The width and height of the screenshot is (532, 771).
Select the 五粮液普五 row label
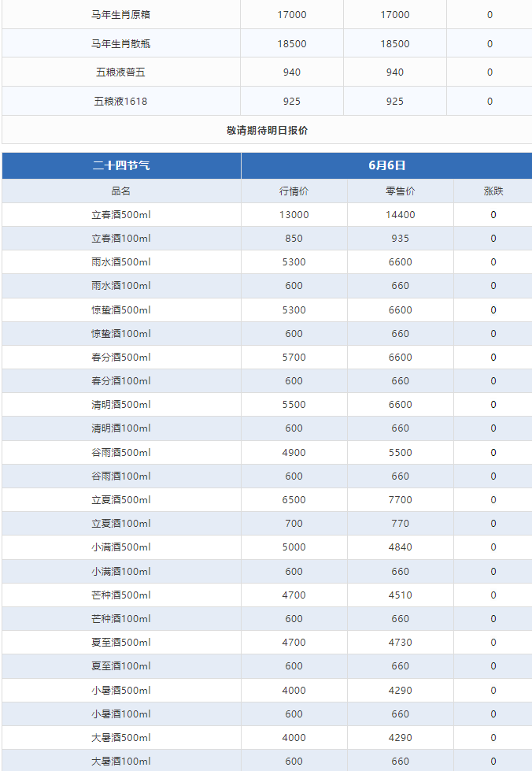(121, 72)
